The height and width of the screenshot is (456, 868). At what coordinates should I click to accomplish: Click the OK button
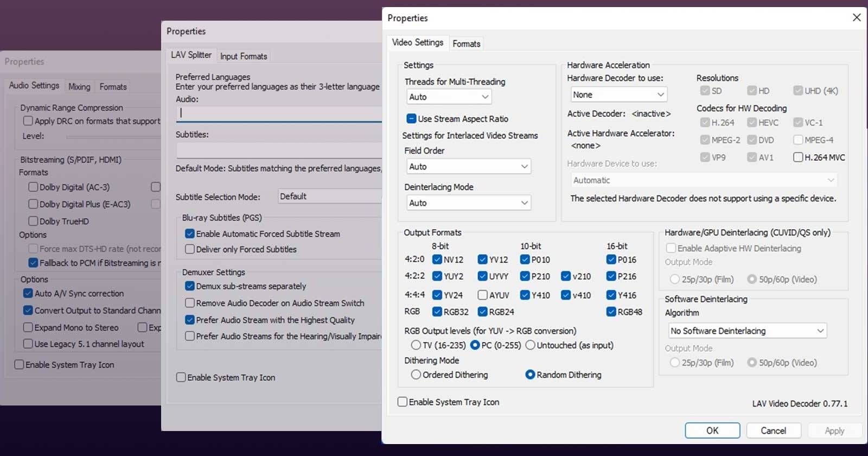712,430
